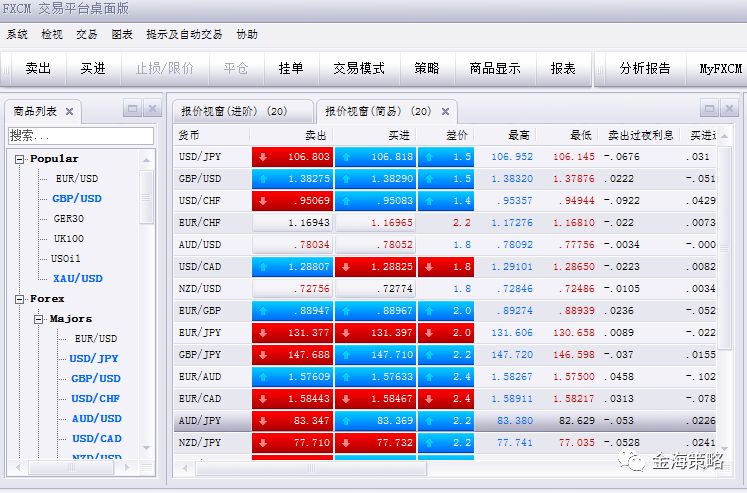Click AUD/JPY blue buy price 83.369
747x493 pixels.
[x=375, y=421]
